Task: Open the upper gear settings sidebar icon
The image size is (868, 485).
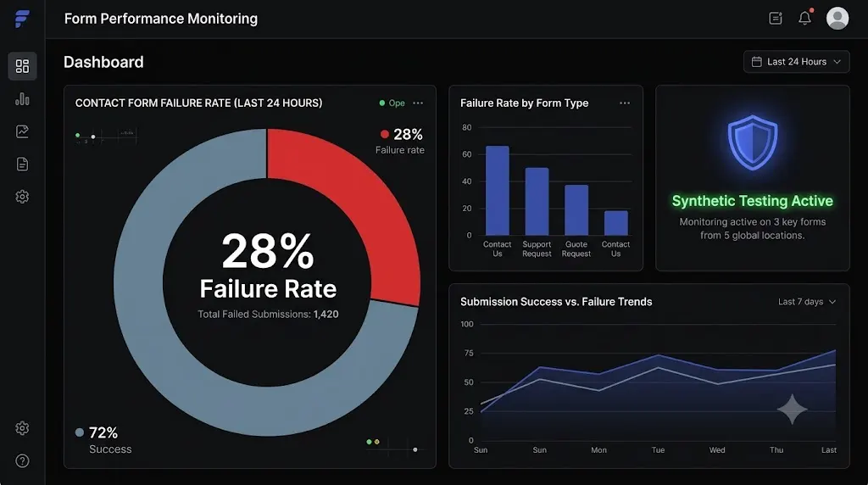Action: tap(22, 197)
